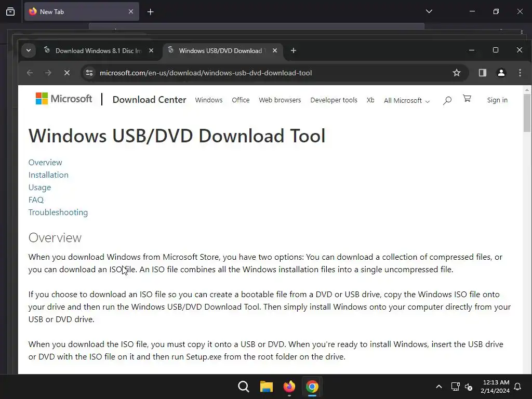Open the Windows nav menu item
Screen dimensions: 532x399
click(x=209, y=100)
